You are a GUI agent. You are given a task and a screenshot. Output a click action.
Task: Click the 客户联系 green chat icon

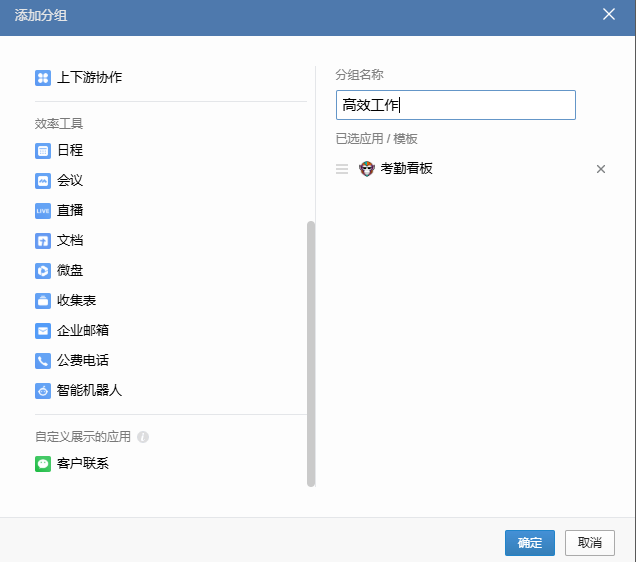[x=43, y=464]
